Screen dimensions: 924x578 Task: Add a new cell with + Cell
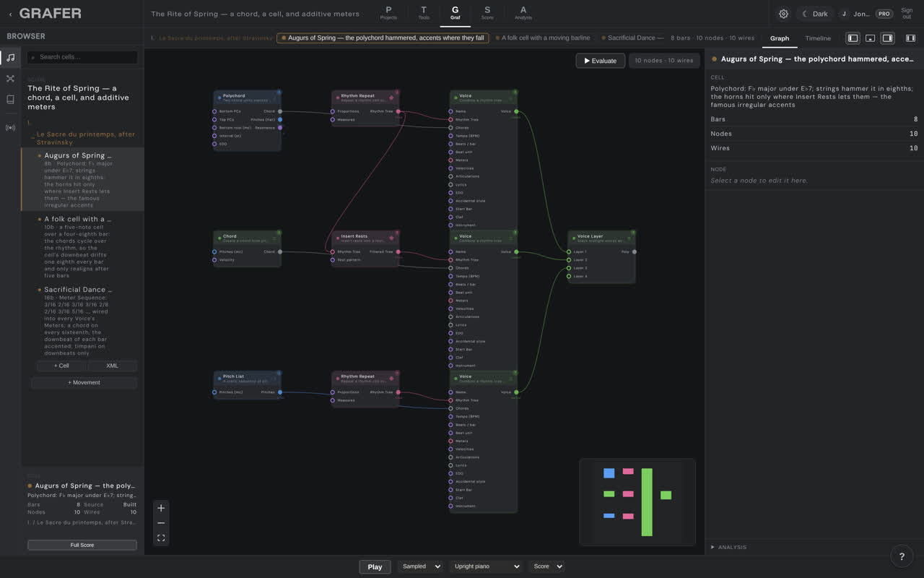click(61, 366)
